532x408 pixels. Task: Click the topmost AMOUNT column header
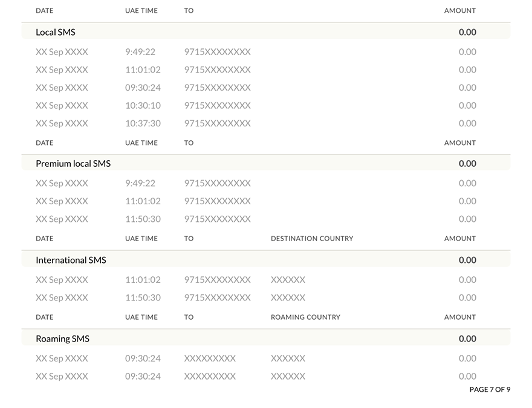point(460,10)
